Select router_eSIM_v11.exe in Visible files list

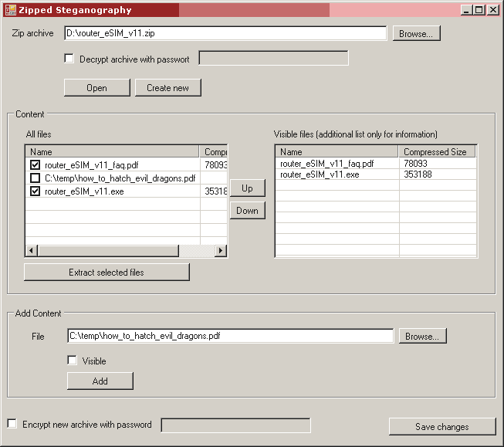click(320, 174)
